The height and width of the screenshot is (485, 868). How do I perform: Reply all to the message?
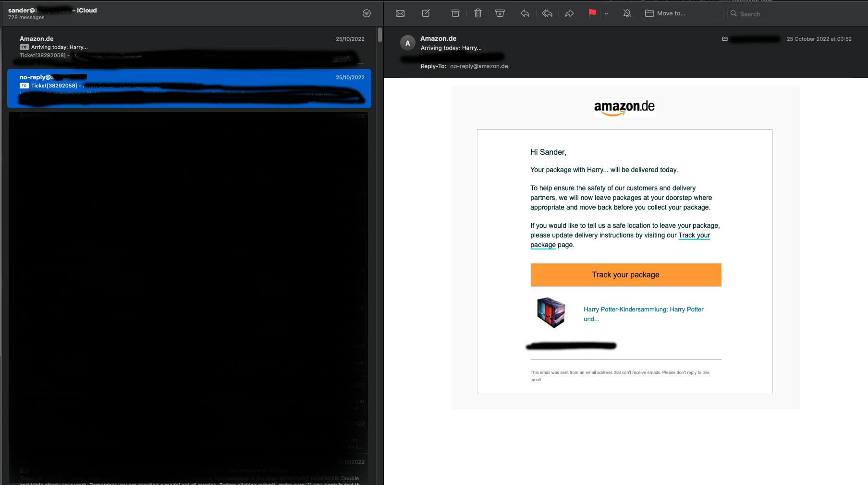pyautogui.click(x=547, y=13)
